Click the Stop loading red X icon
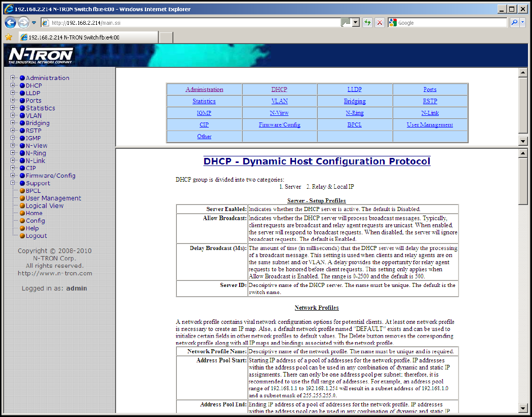 [379, 23]
